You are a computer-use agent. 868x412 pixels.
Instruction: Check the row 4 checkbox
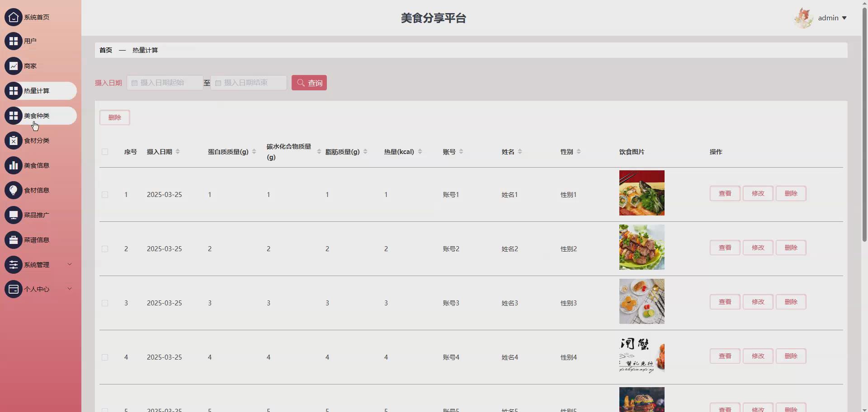tap(105, 357)
